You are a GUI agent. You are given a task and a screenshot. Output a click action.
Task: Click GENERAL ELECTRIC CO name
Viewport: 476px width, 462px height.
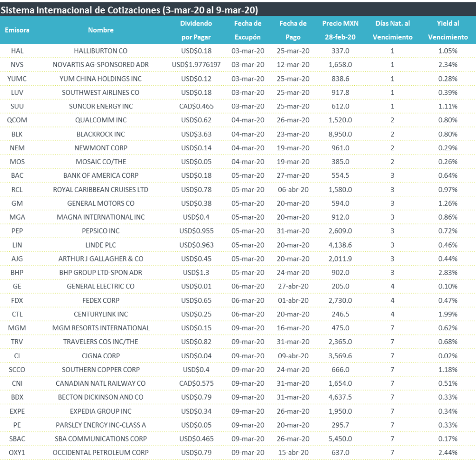click(x=101, y=286)
